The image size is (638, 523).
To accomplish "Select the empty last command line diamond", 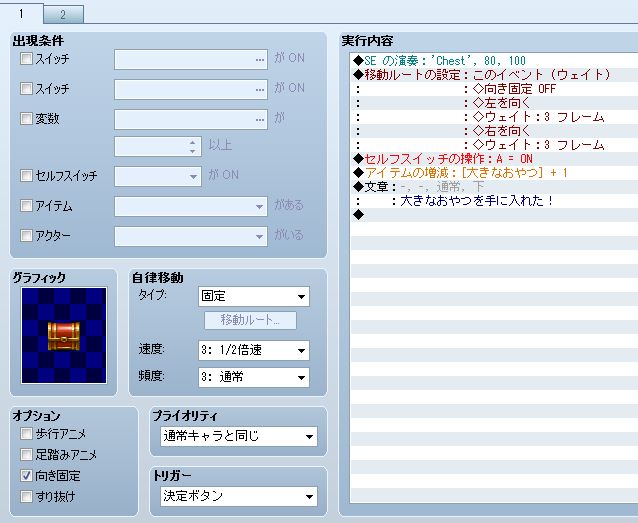I will 494,214.
